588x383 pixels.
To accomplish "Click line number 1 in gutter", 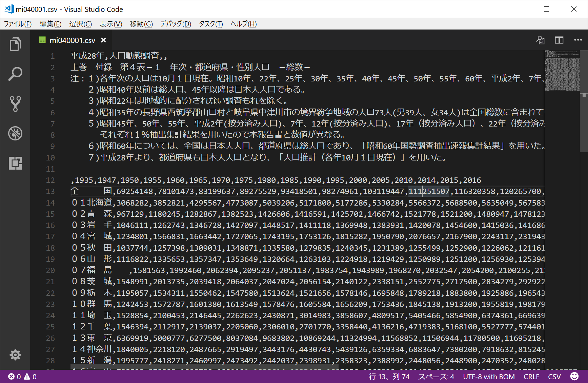I will [x=53, y=56].
